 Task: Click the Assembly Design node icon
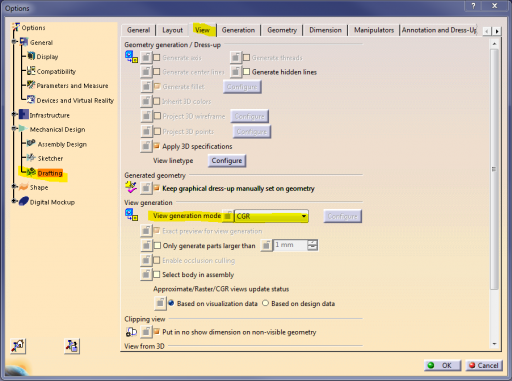click(31, 143)
